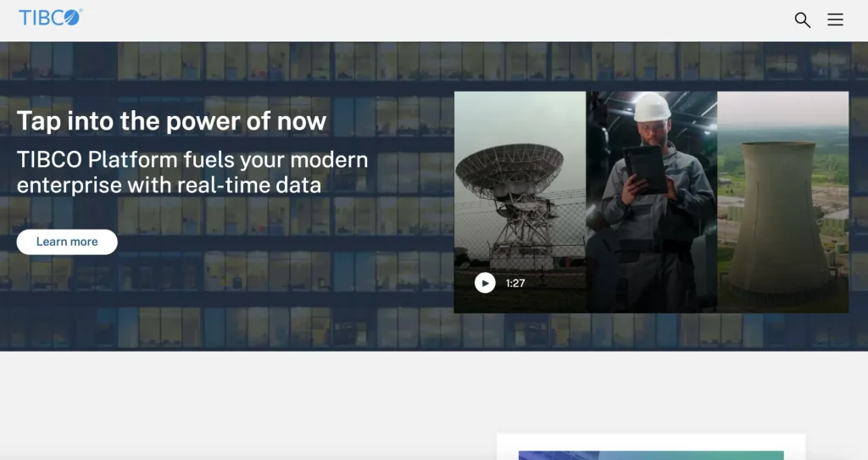This screenshot has height=460, width=868.
Task: Click the empty header area between logo and search
Action: [x=424, y=19]
